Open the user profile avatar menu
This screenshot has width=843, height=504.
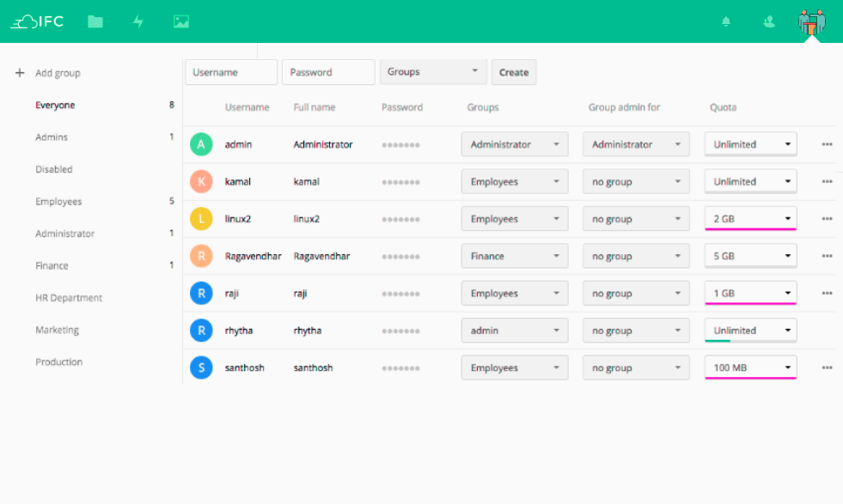[x=811, y=21]
